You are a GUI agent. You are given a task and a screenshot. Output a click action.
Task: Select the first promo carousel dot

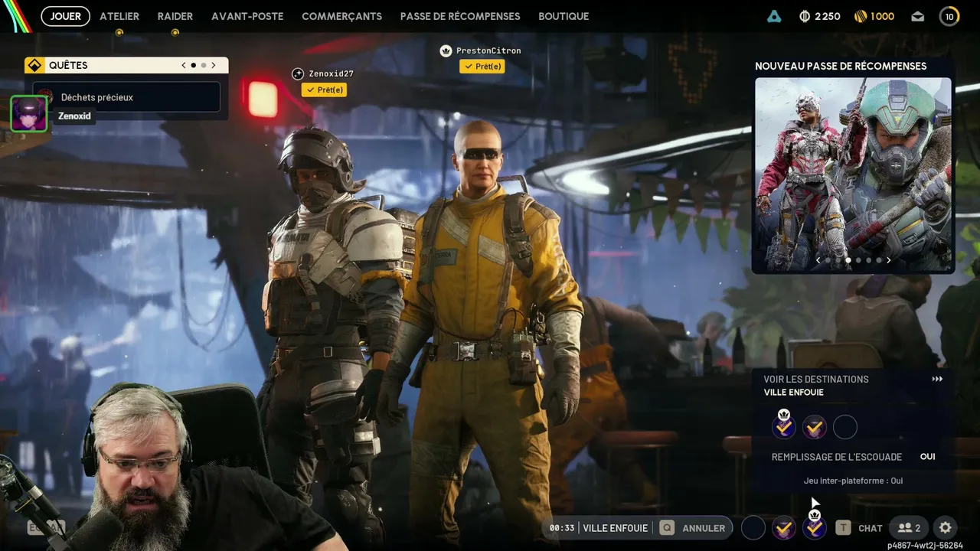tap(828, 260)
